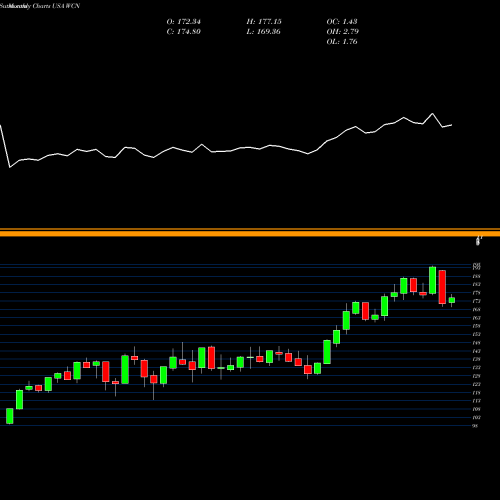Select the last small green candlestick
Image resolution: width=500 pixels, height=500 pixels.
[x=452, y=300]
